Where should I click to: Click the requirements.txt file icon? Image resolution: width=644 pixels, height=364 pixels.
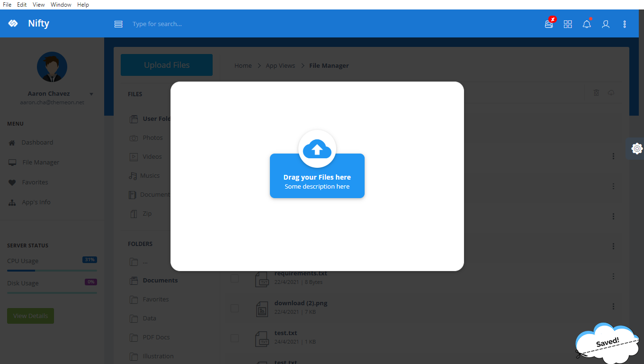(262, 279)
